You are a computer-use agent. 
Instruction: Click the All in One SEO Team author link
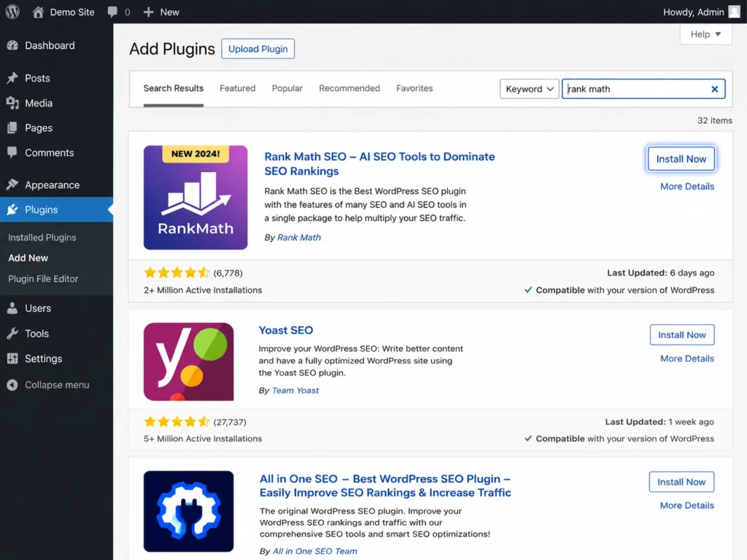click(314, 551)
